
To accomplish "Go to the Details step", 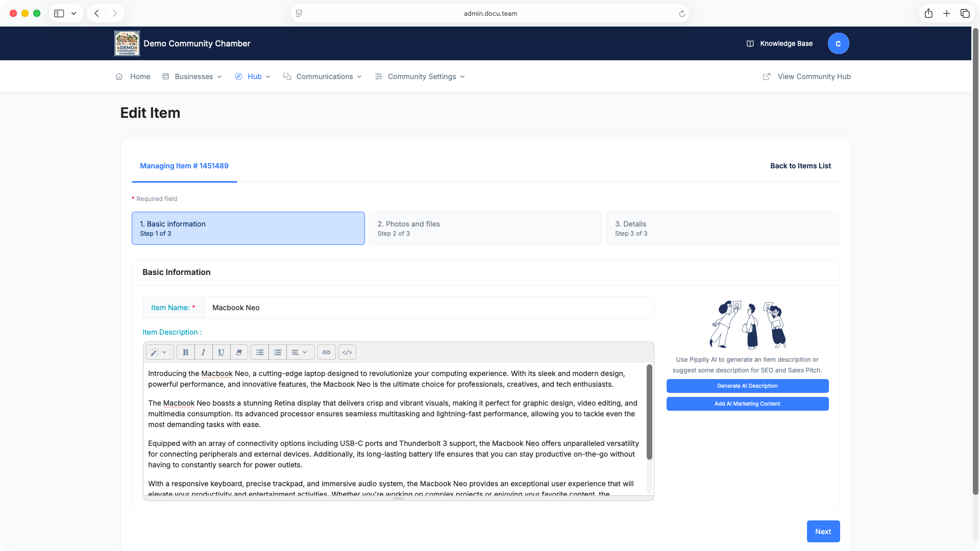I will (723, 229).
